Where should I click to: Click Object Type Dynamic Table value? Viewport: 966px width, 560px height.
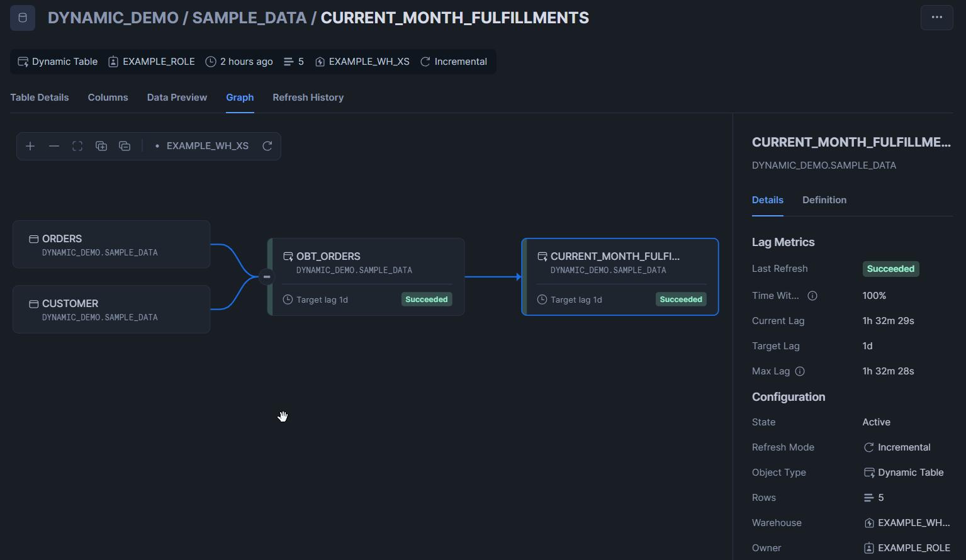(911, 473)
